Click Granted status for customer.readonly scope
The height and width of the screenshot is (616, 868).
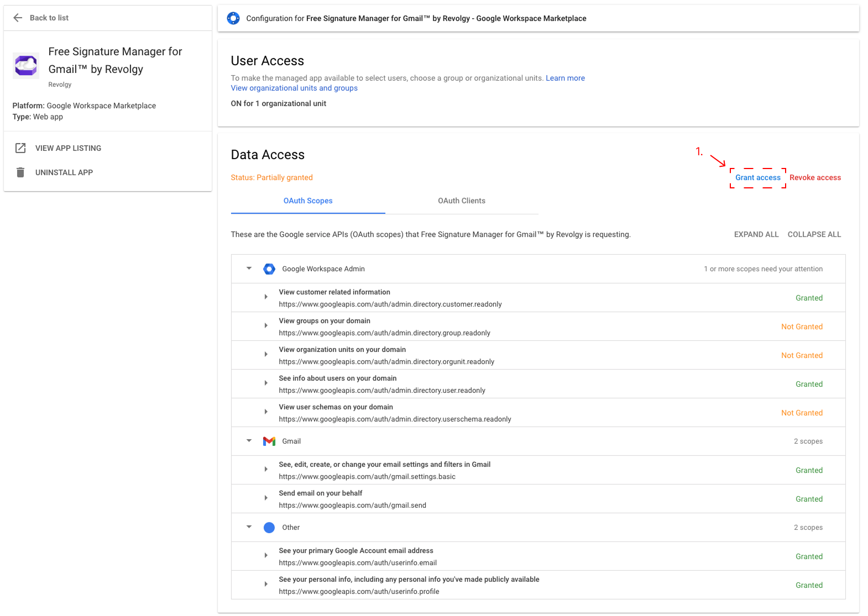pyautogui.click(x=809, y=298)
